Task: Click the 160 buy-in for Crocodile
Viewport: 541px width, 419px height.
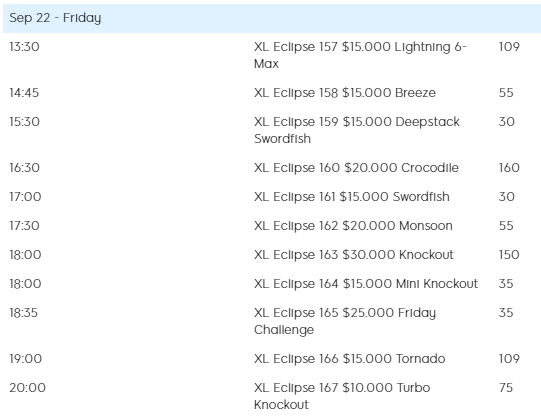Action: point(509,168)
